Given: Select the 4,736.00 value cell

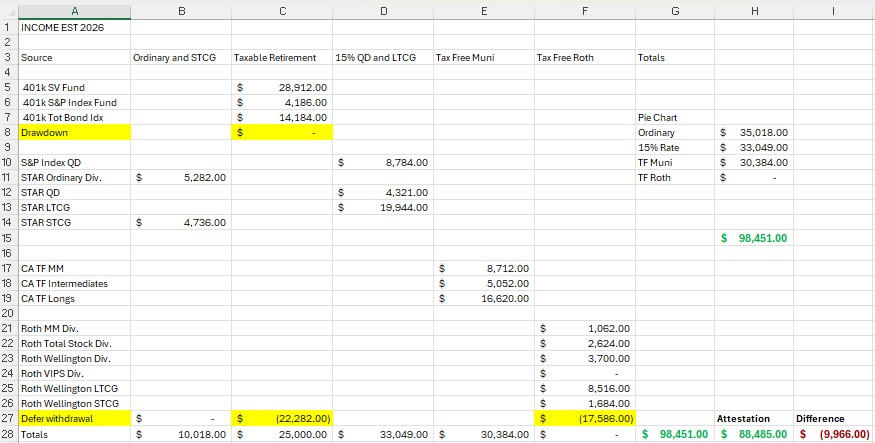Looking at the screenshot, I should (x=181, y=223).
